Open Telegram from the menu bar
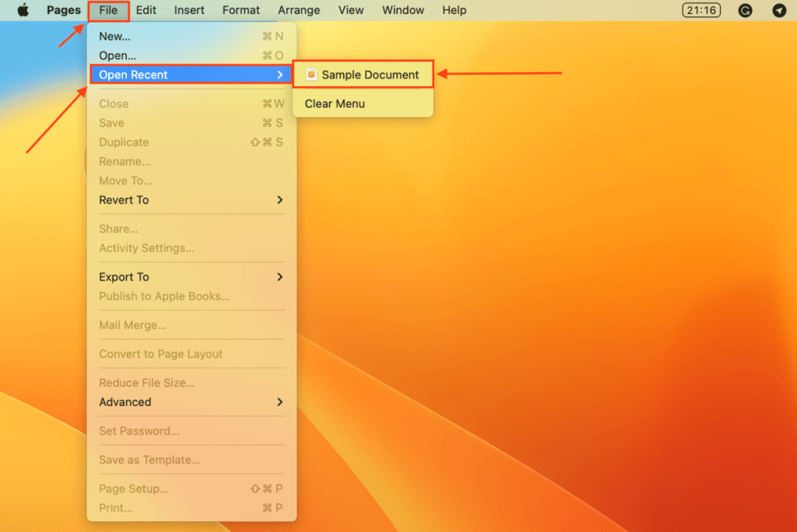Image resolution: width=797 pixels, height=532 pixels. click(779, 10)
